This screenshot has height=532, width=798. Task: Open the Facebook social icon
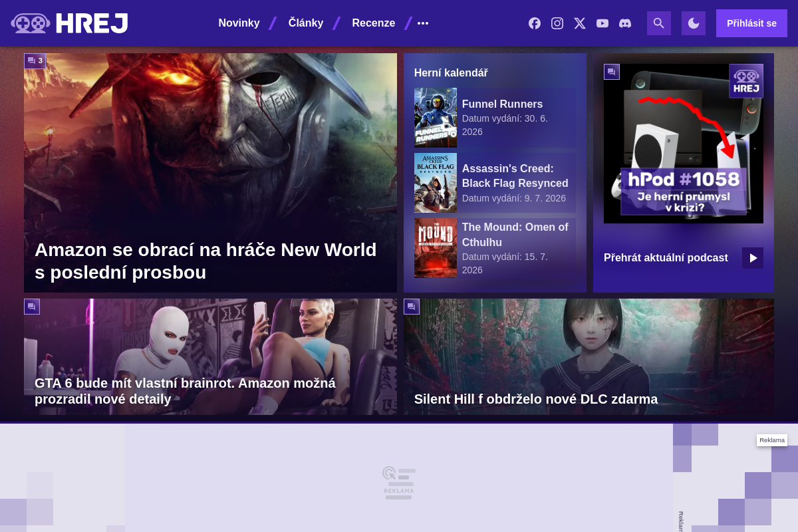[535, 23]
